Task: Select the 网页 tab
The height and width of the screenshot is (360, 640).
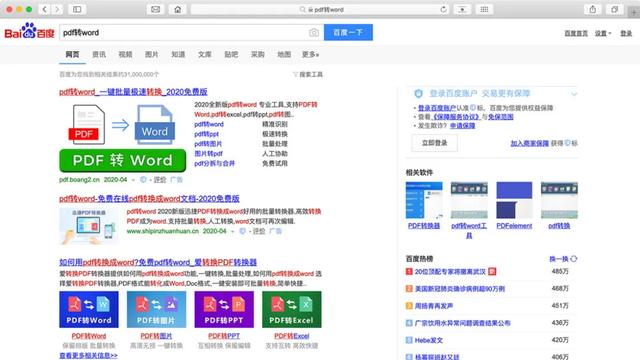Action: pos(72,54)
